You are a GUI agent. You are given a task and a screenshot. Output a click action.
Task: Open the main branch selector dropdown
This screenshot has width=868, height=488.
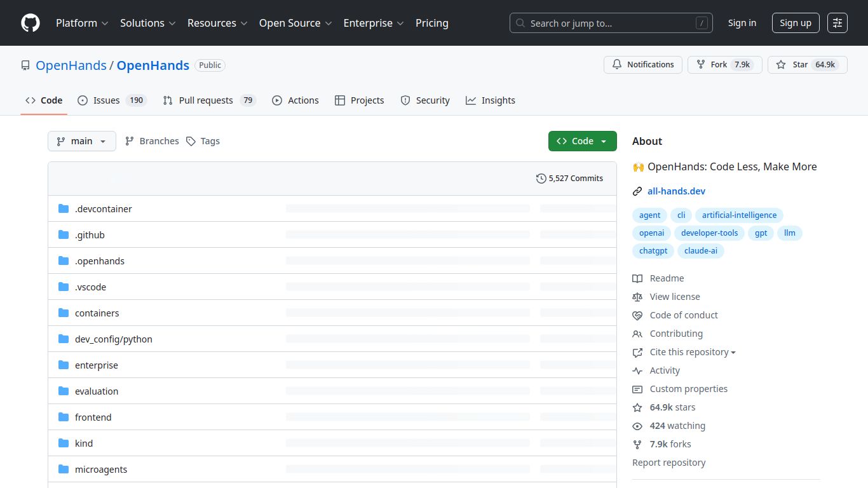82,141
